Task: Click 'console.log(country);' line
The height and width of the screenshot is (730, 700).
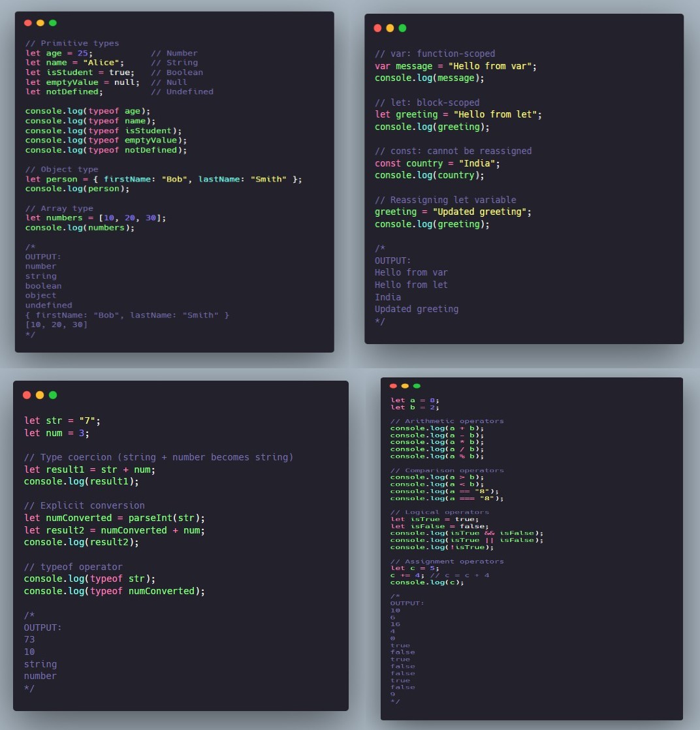Action: click(x=430, y=176)
